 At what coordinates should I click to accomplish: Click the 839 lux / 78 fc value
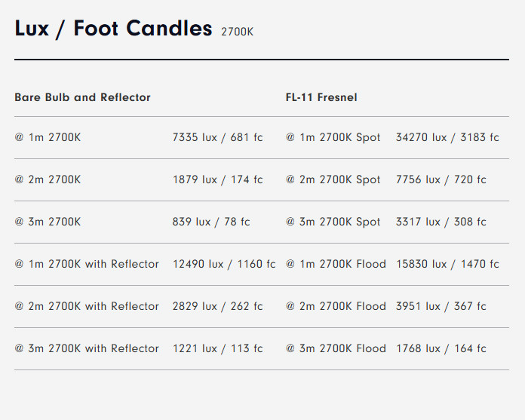[x=211, y=222]
